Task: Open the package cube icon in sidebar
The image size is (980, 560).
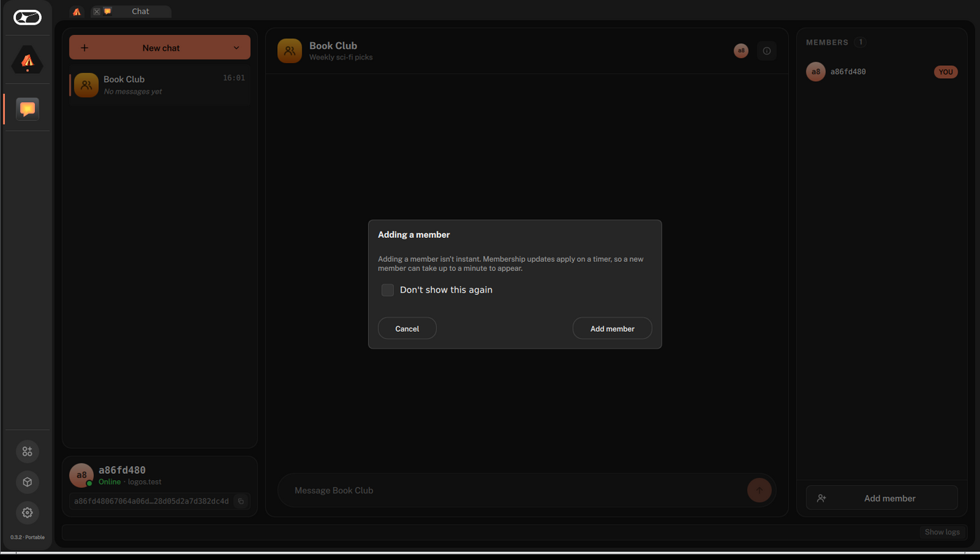Action: tap(27, 482)
